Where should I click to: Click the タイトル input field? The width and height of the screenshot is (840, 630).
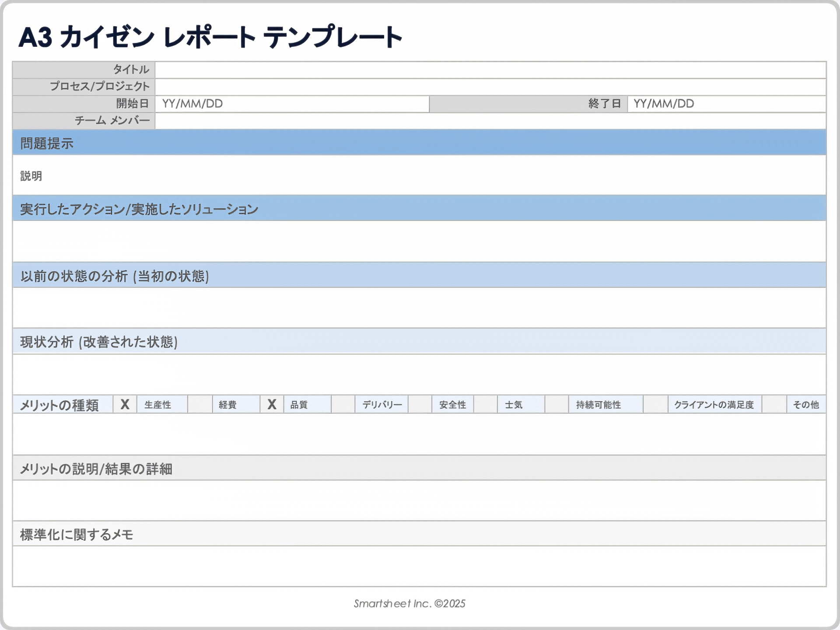coord(490,70)
